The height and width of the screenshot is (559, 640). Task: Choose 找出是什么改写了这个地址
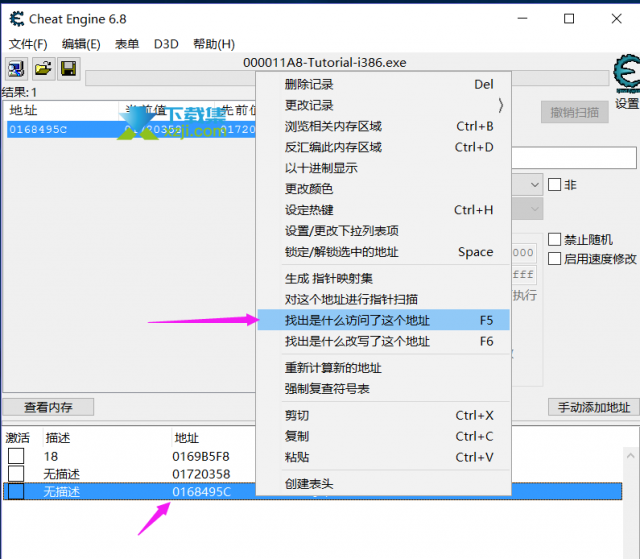[384, 341]
